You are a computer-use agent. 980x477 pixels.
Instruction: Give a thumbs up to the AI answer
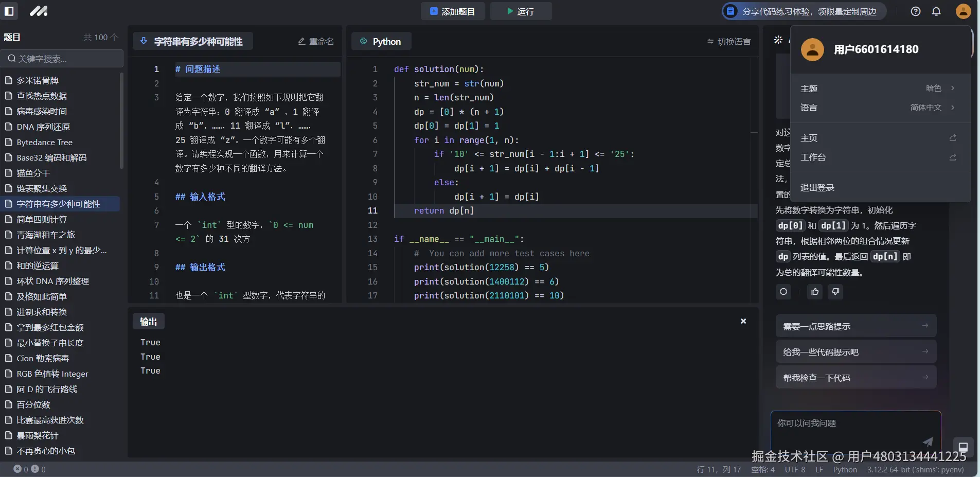click(x=813, y=292)
